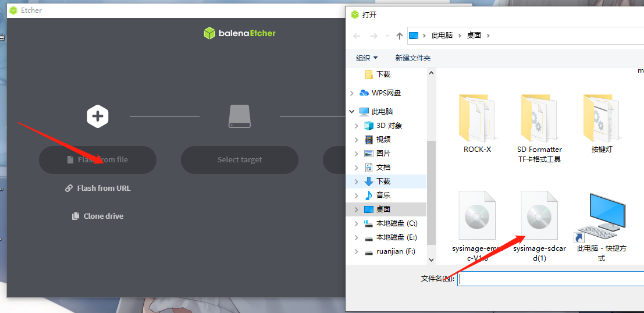Click the link icon beside Flash from URL
The height and width of the screenshot is (313, 644).
click(x=69, y=188)
